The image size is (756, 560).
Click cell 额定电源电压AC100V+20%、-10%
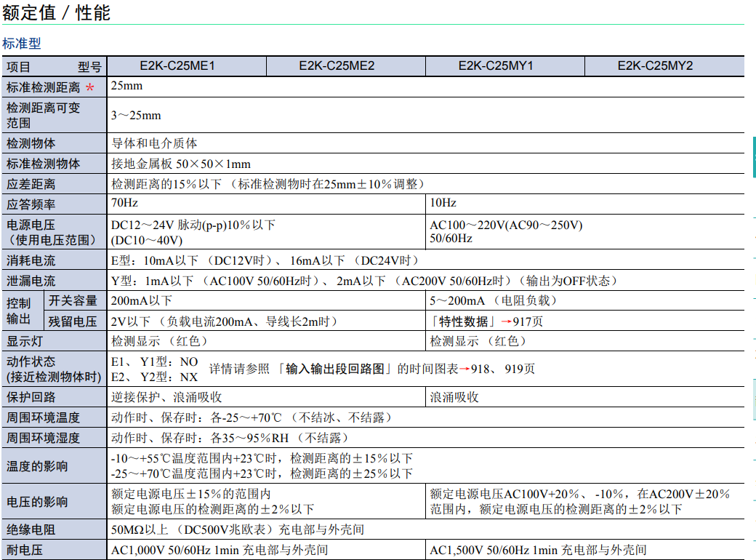[x=580, y=494]
